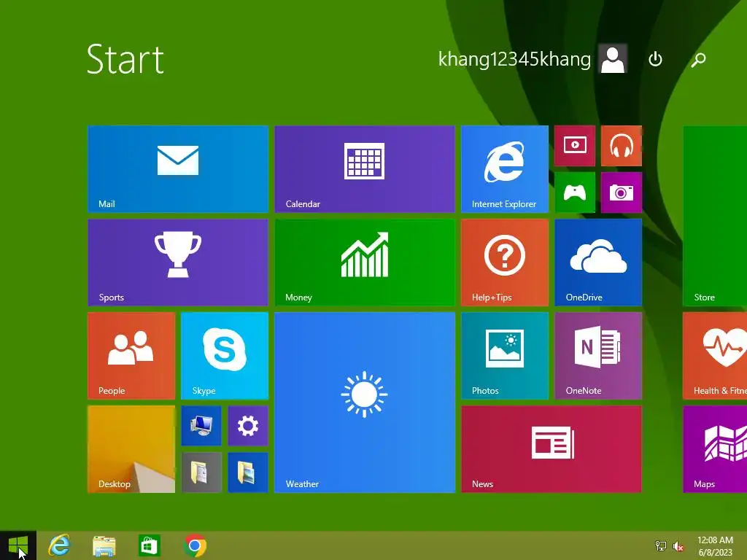This screenshot has width=747, height=560.
Task: Open the This PC small tile
Action: (201, 426)
